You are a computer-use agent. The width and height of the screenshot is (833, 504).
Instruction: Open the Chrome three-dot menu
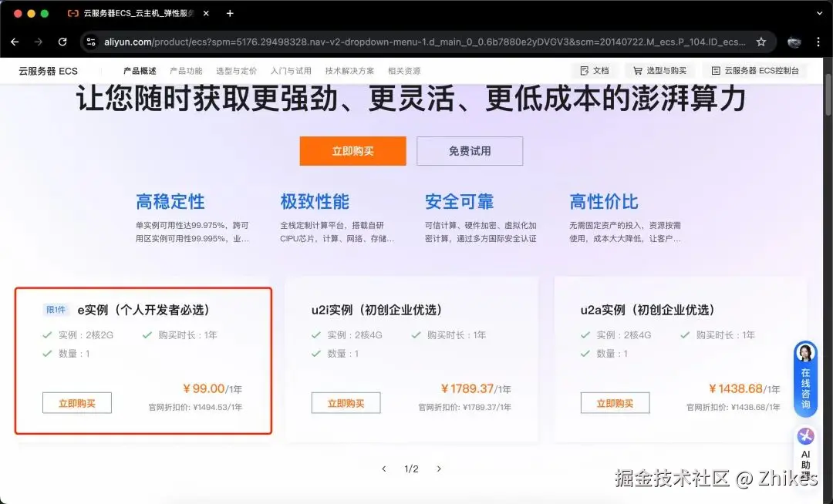[x=818, y=42]
